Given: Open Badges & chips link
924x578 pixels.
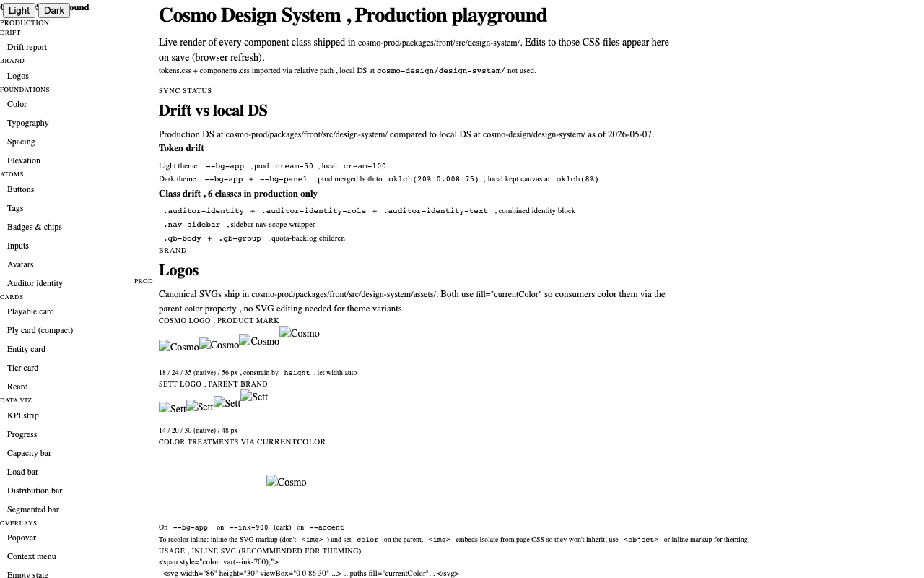Looking at the screenshot, I should click(x=35, y=227).
